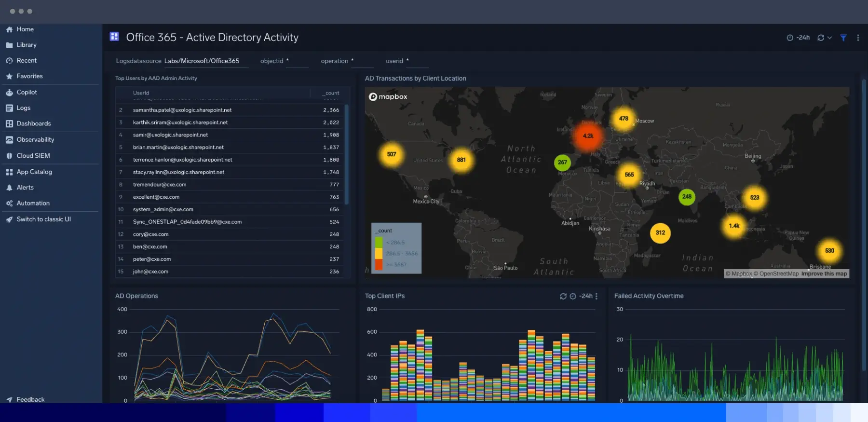Click the 881 map cluster marker
Viewport: 868px width, 422px height.
(461, 160)
